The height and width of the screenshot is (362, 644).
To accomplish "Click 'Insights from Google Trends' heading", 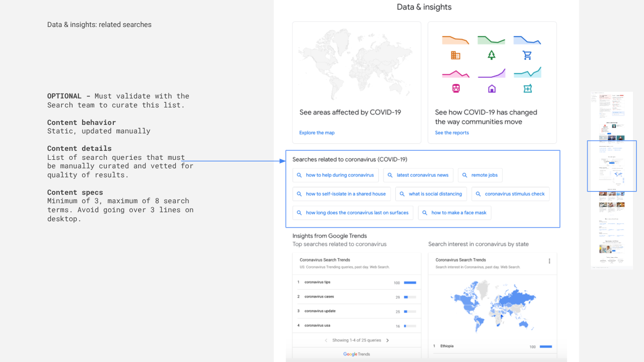I will [x=330, y=236].
